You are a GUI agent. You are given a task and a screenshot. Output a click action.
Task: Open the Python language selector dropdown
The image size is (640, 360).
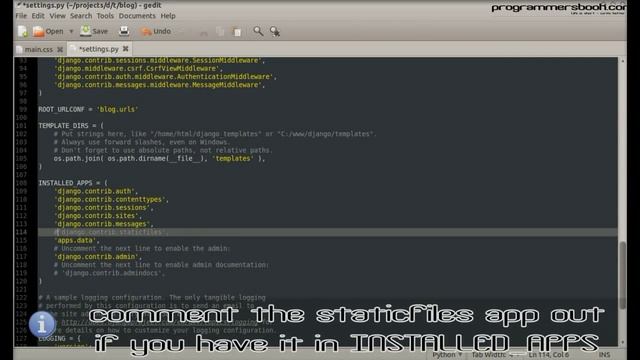click(447, 355)
